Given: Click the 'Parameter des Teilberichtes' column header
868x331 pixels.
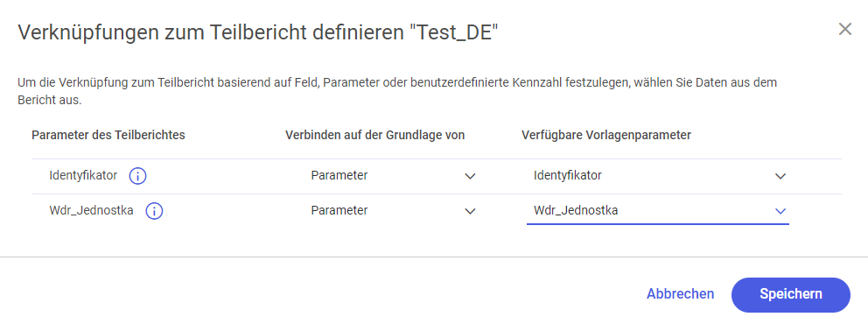Looking at the screenshot, I should [108, 135].
